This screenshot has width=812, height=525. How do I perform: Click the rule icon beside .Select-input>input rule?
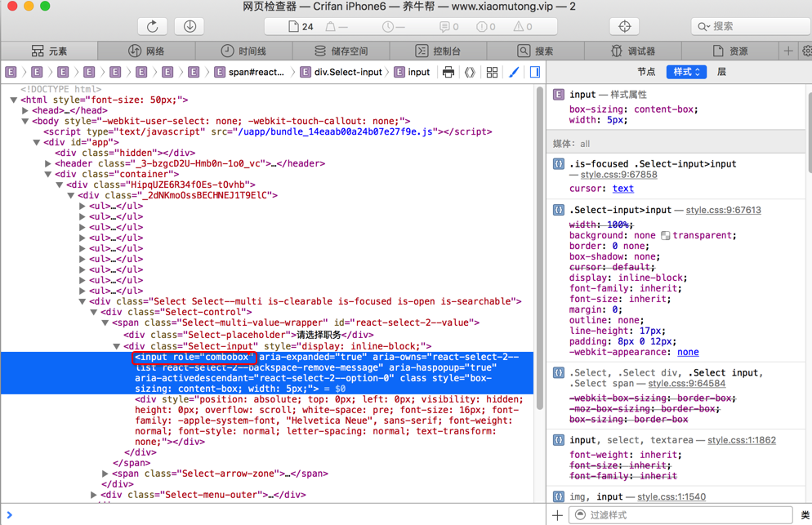(558, 210)
